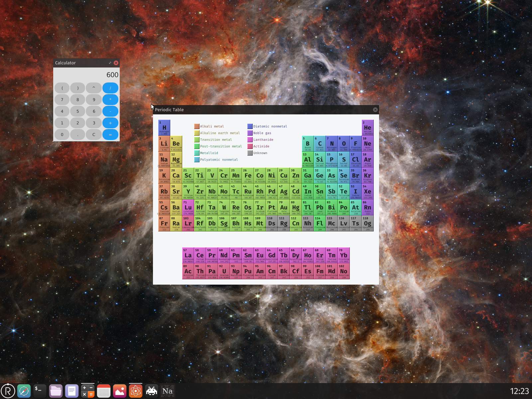Click the Calculator close parenthesis button
Image resolution: width=532 pixels, height=399 pixels.
[x=78, y=88]
